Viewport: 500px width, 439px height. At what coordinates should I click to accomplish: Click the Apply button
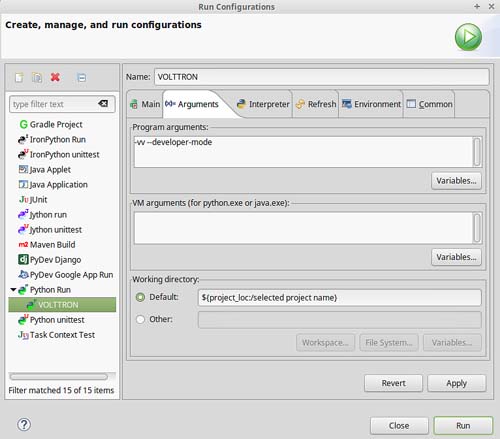click(x=456, y=383)
